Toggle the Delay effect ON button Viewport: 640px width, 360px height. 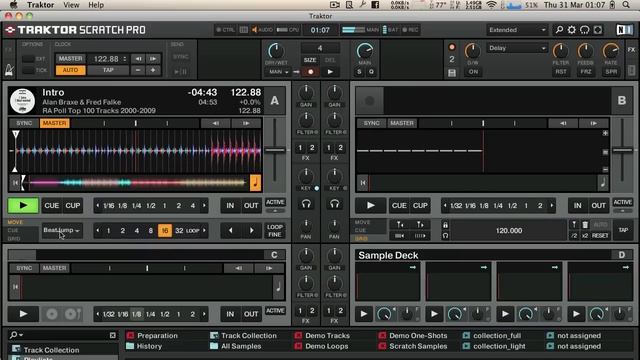pyautogui.click(x=473, y=72)
